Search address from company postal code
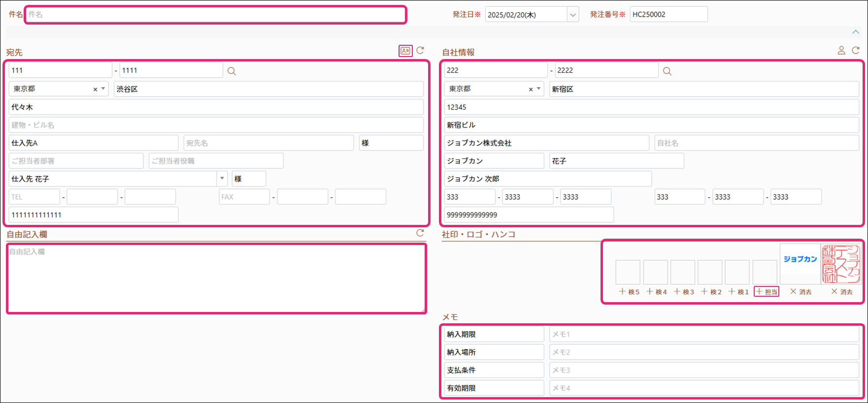The height and width of the screenshot is (403, 868). point(667,71)
